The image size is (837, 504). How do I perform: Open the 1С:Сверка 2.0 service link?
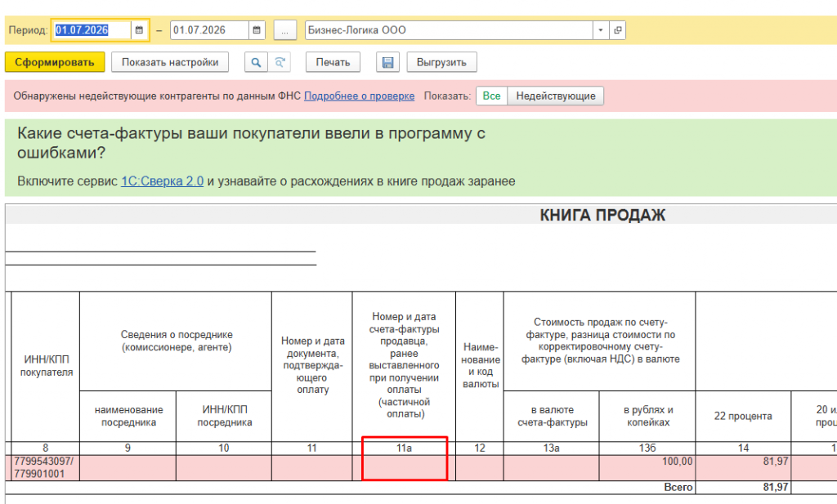(163, 181)
